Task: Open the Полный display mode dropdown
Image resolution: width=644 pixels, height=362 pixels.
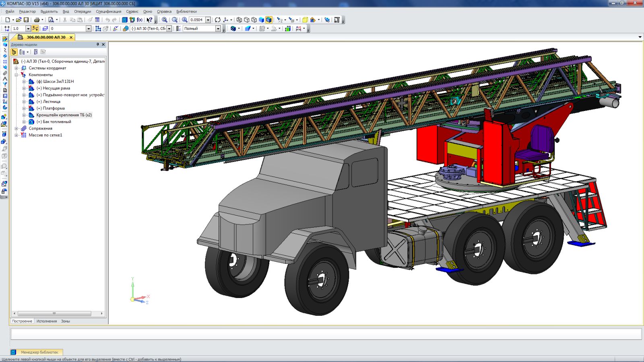Action: (x=218, y=29)
